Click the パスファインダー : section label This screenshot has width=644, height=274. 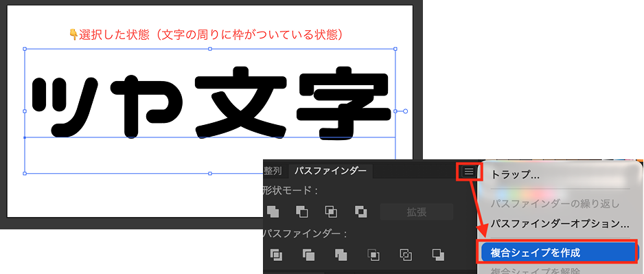(305, 233)
